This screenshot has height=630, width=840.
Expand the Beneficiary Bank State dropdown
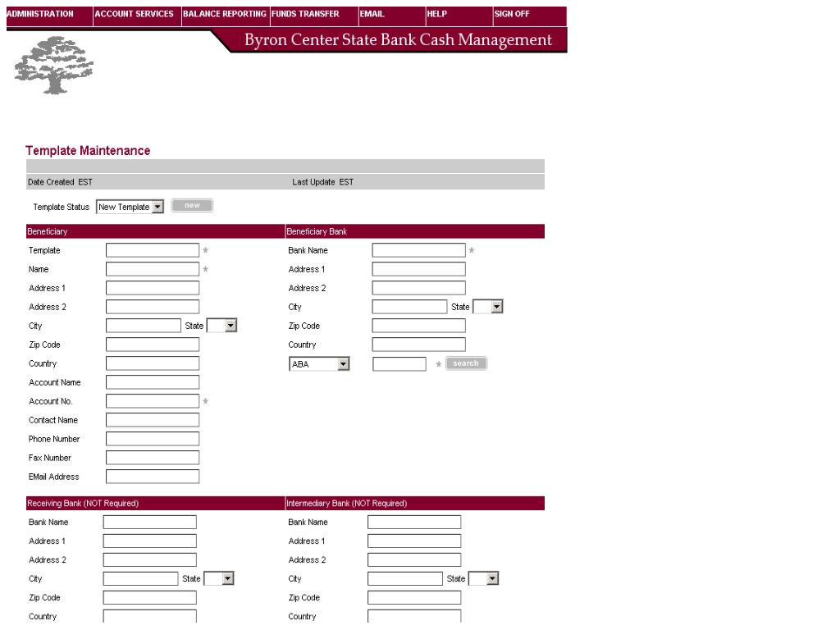(x=488, y=307)
